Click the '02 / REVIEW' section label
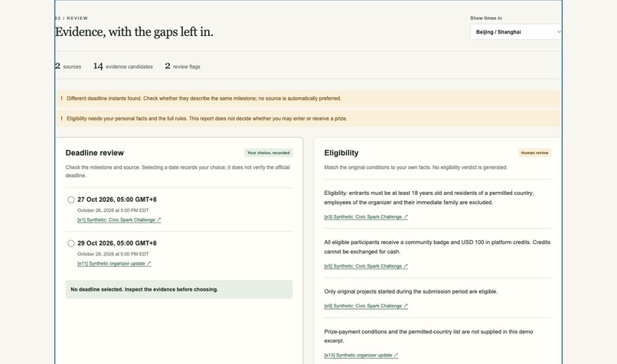Viewport: 617px width, 364px height. 72,18
